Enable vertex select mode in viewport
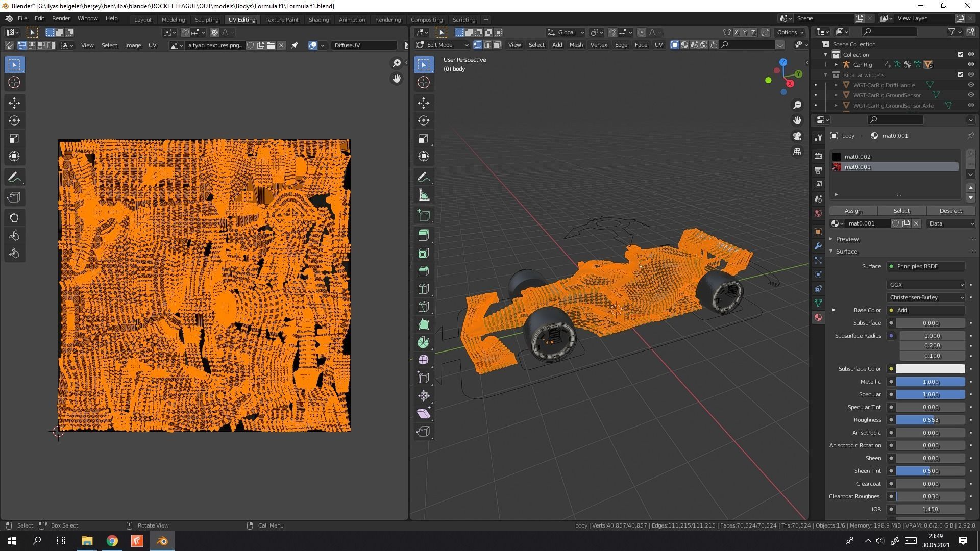 477,45
